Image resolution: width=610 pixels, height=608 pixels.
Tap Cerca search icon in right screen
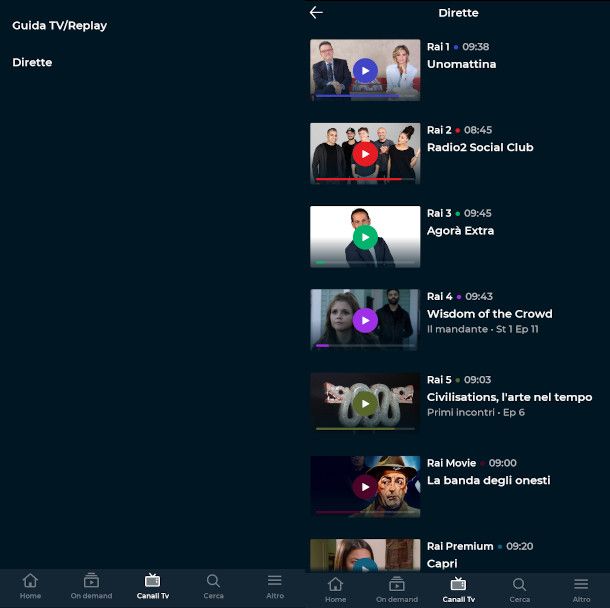point(519,584)
